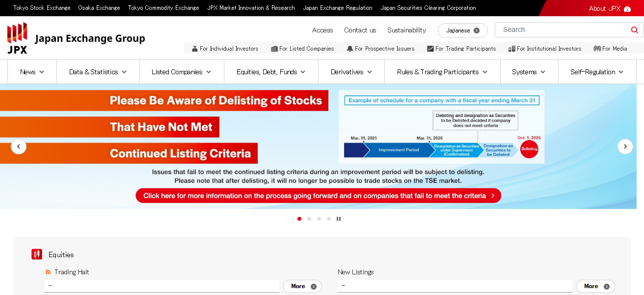Click the Tokyo Stock Exchange link
Viewport: 644px width, 295px height.
[x=42, y=8]
